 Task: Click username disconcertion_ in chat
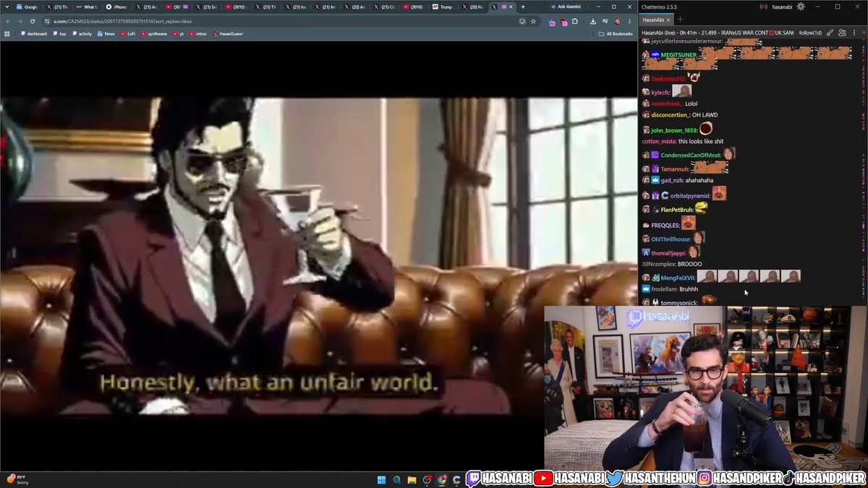pos(670,115)
